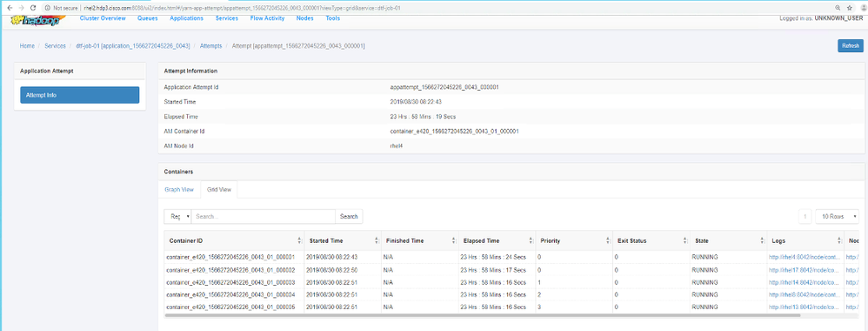Click the browser address bar URL

click(x=242, y=9)
